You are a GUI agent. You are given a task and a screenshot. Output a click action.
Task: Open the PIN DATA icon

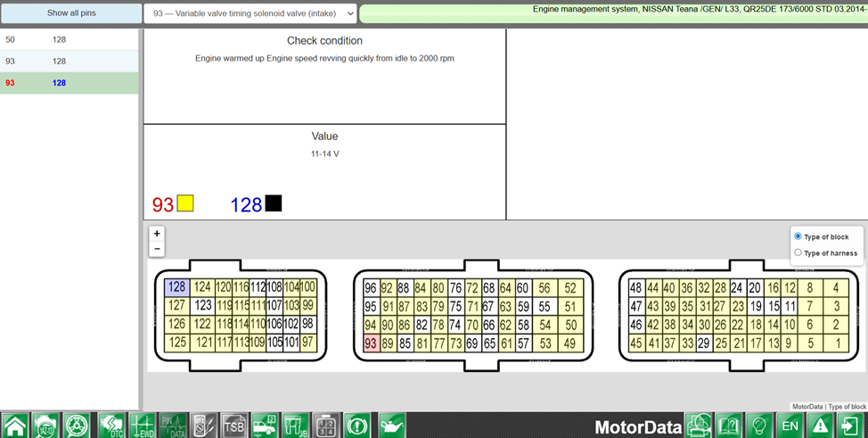[173, 426]
